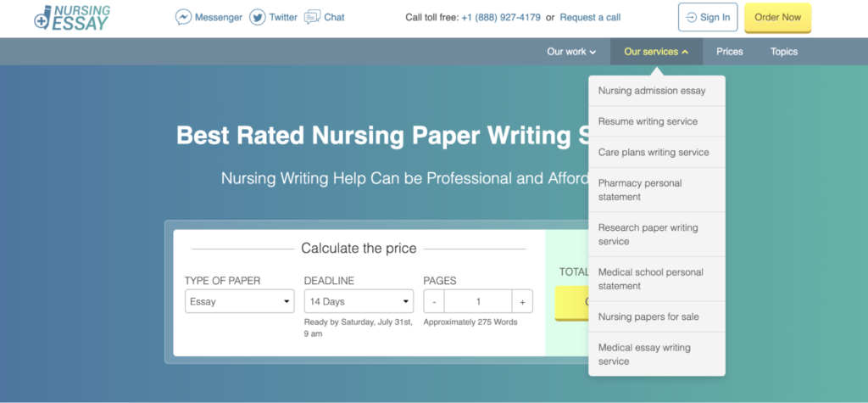Open the Type of Paper dropdown showing Essay
Image resolution: width=868 pixels, height=403 pixels.
[x=240, y=301]
